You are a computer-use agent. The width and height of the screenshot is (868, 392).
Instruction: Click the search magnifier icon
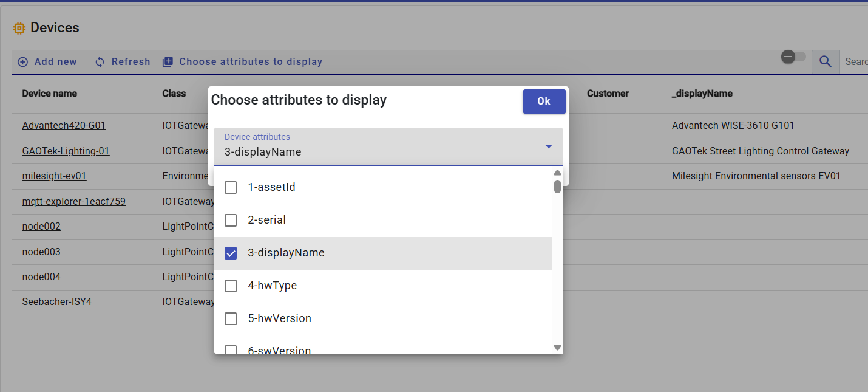tap(826, 61)
